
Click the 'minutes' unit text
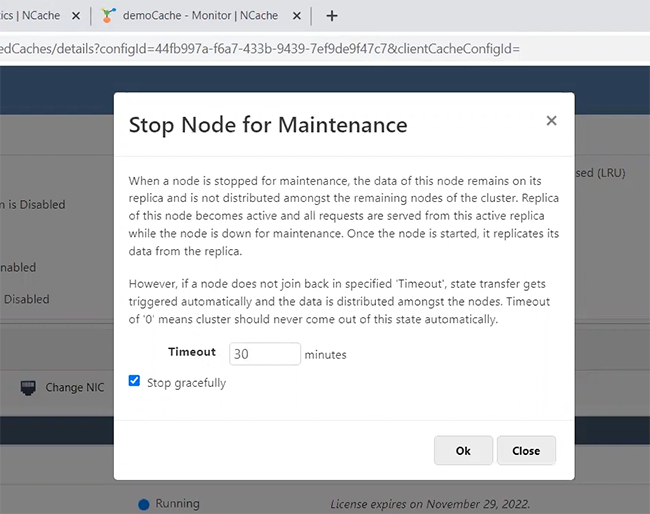[325, 355]
